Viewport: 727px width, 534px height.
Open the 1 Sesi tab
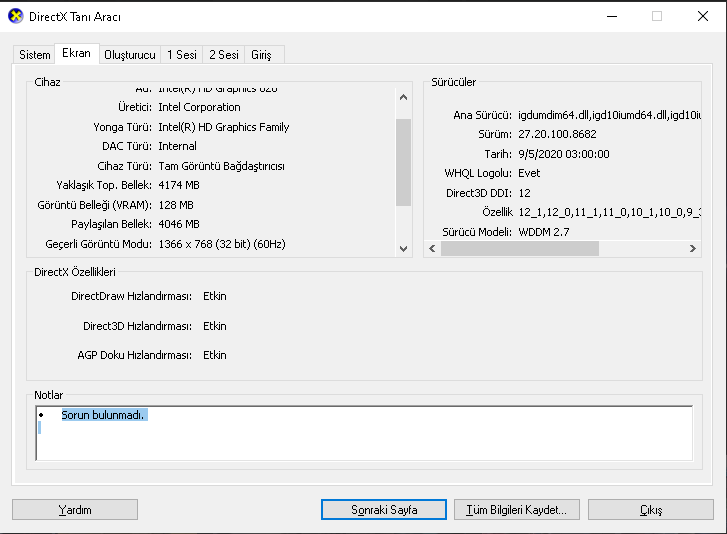(182, 55)
